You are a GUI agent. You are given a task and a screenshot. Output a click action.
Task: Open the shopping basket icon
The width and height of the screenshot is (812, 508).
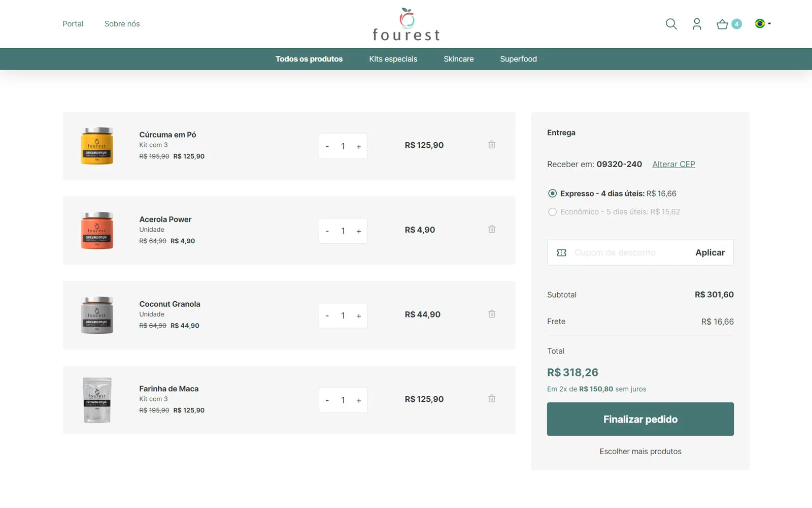point(722,24)
